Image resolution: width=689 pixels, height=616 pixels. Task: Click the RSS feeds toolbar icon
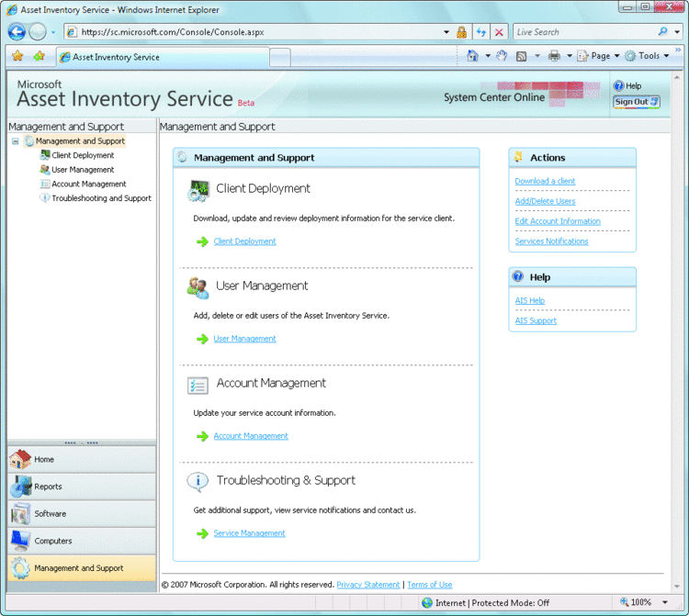tap(521, 56)
